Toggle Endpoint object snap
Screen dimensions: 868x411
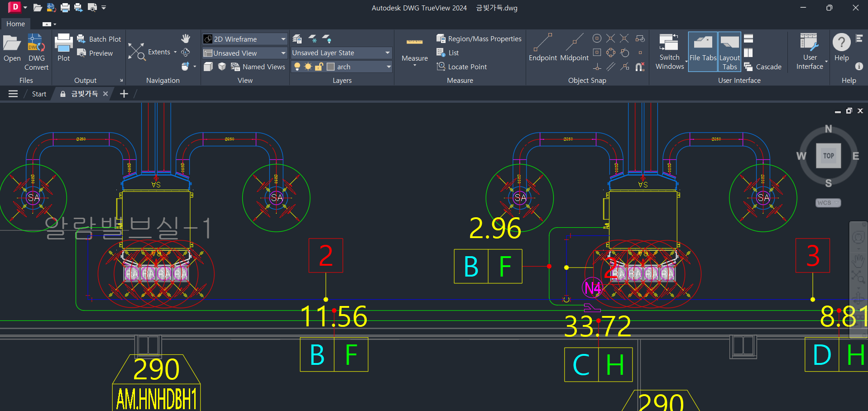(542, 48)
